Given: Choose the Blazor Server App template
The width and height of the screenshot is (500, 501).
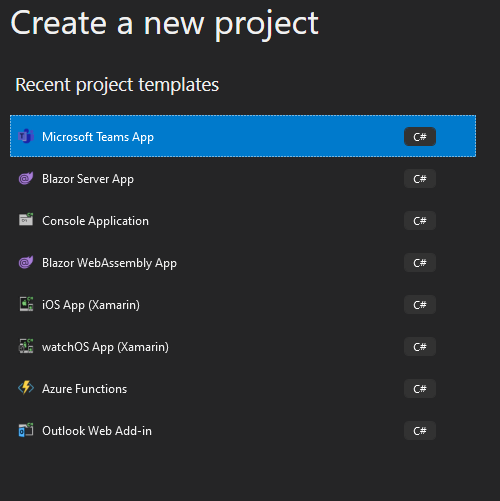Looking at the screenshot, I should tap(243, 179).
